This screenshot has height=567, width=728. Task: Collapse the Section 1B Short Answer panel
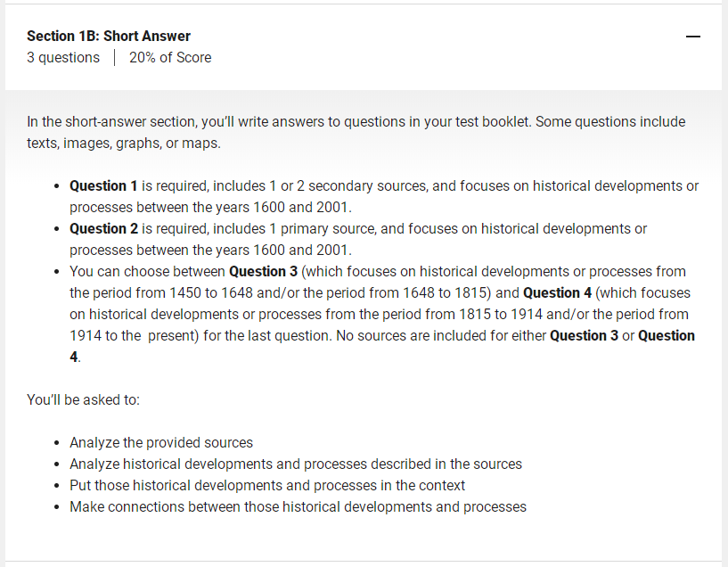[692, 37]
